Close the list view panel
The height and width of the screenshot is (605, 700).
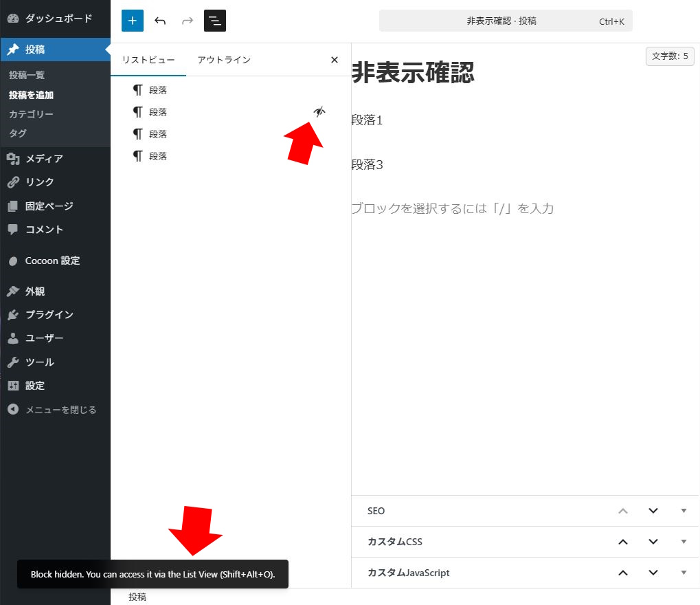(x=335, y=60)
